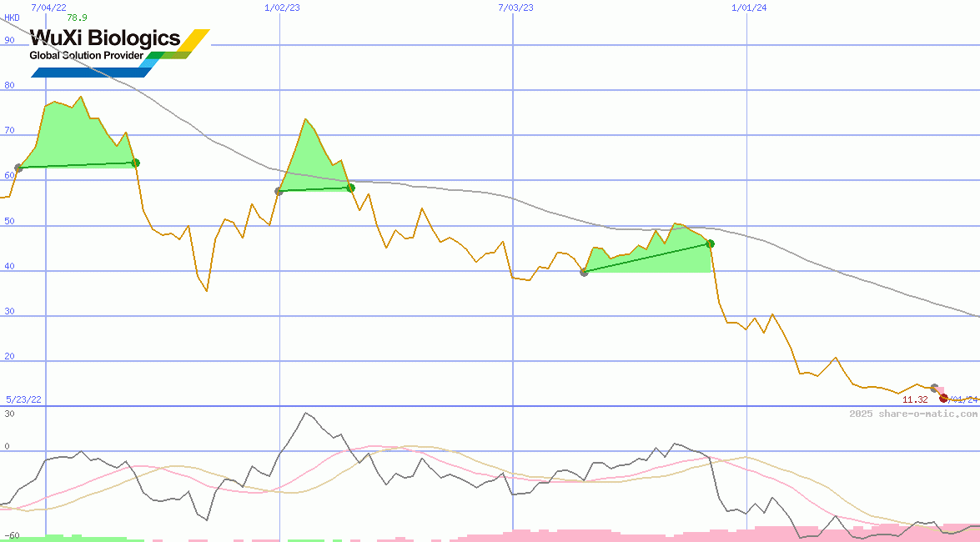Click the last gray marker above the red dot
Image resolution: width=980 pixels, height=542 pixels.
point(934,389)
